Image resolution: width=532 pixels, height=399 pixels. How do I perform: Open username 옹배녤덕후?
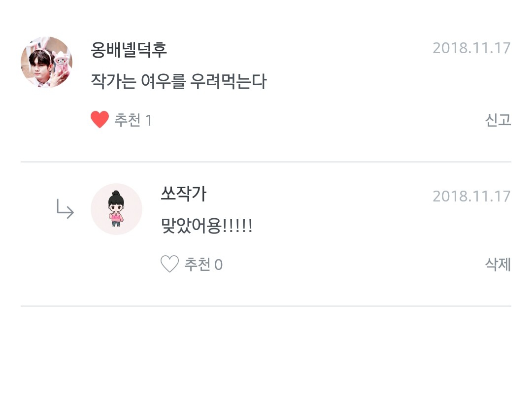[129, 49]
